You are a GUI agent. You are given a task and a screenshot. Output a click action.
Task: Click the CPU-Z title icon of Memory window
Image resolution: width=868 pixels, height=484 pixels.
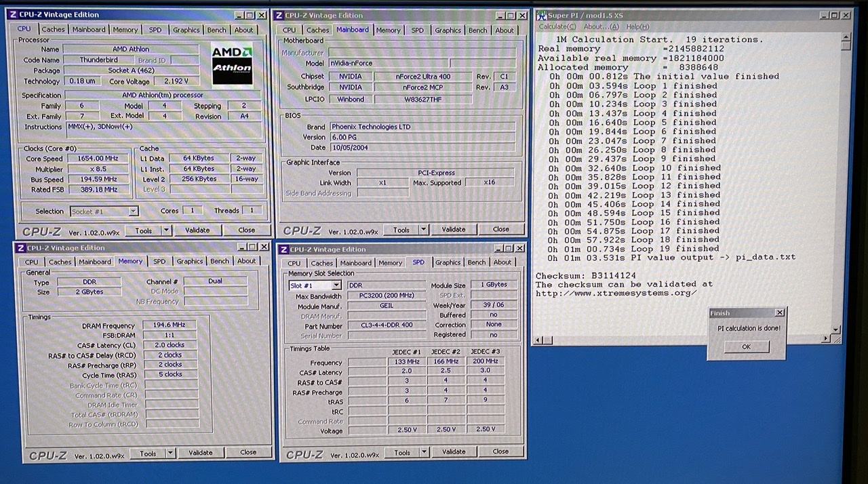coord(20,247)
